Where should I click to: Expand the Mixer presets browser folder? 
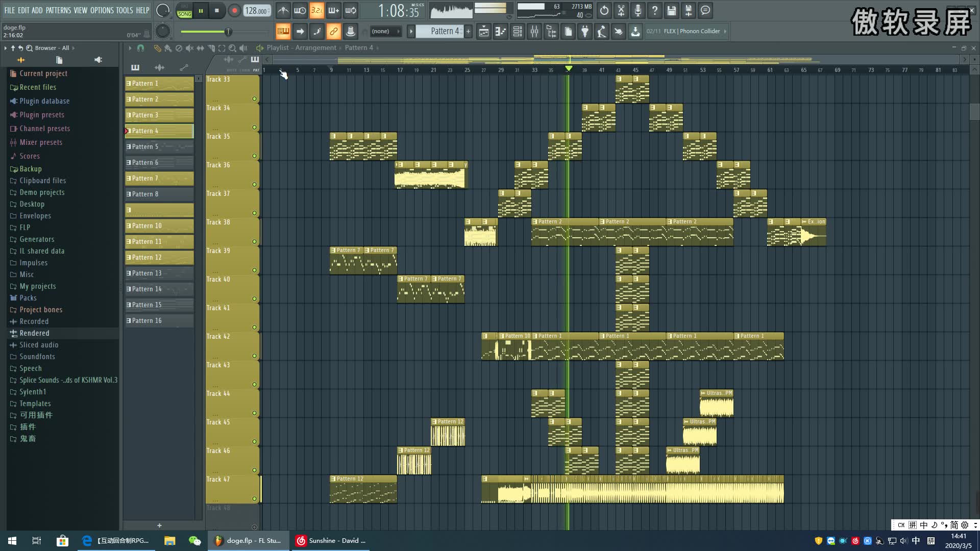coord(41,142)
